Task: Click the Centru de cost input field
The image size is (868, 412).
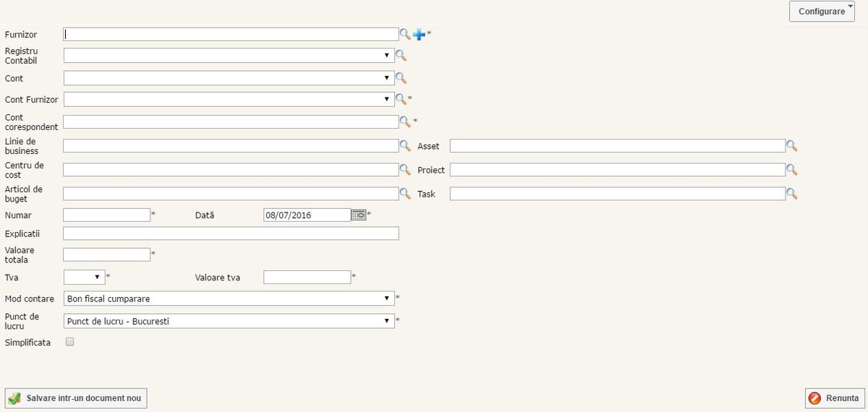Action: (231, 170)
